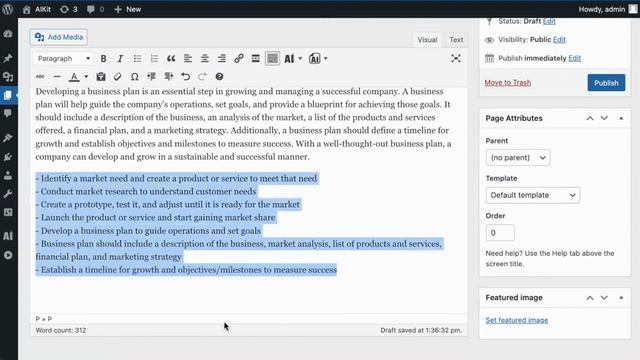Insert a horizontal line
The image size is (640, 360).
click(57, 77)
